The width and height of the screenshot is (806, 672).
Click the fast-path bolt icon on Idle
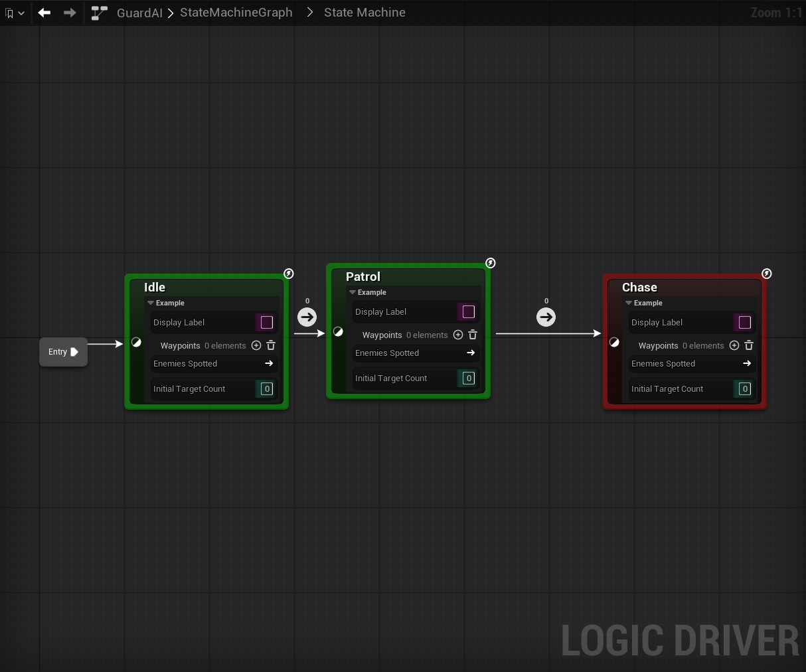(289, 274)
